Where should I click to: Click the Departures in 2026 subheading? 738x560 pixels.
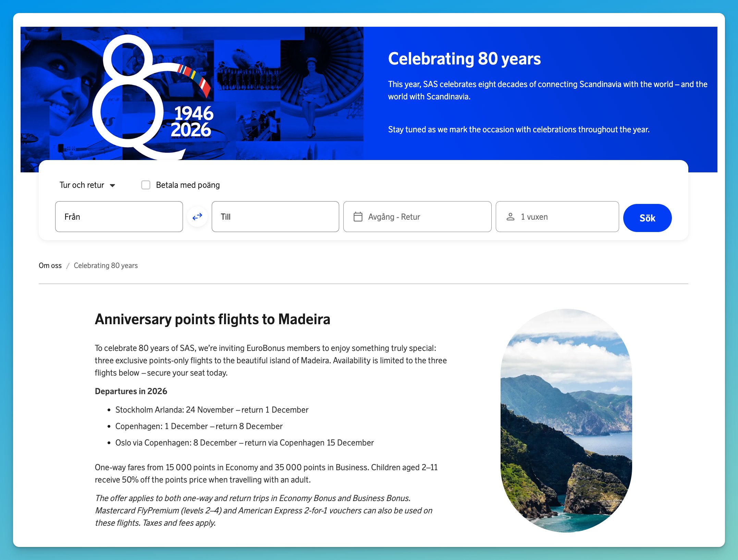click(131, 391)
